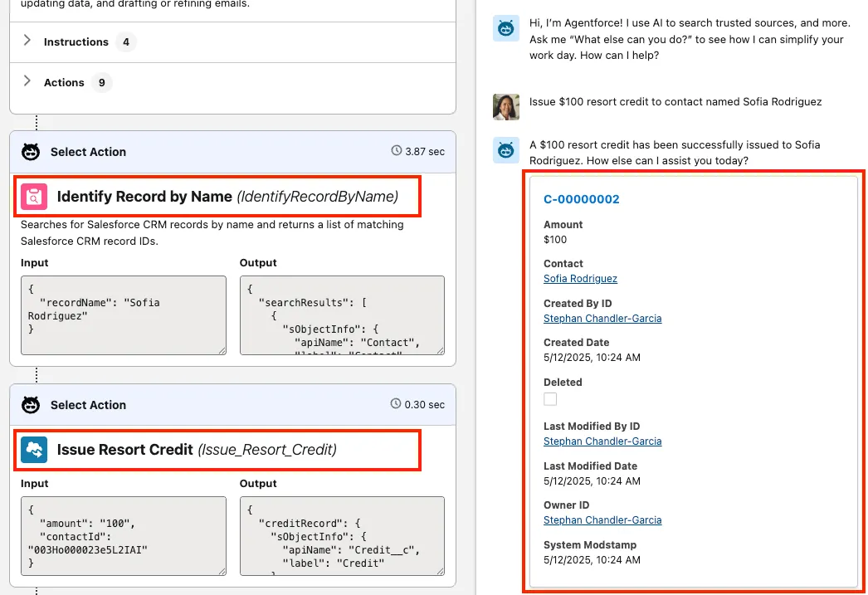The width and height of the screenshot is (868, 595).
Task: Click the Output box showing searchResults
Action: point(341,315)
